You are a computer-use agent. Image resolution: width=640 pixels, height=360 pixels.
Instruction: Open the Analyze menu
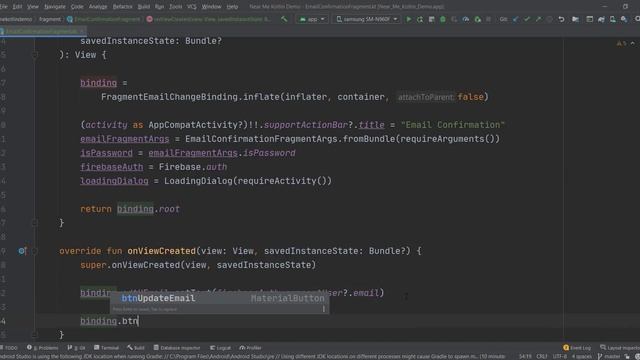[x=98, y=7]
